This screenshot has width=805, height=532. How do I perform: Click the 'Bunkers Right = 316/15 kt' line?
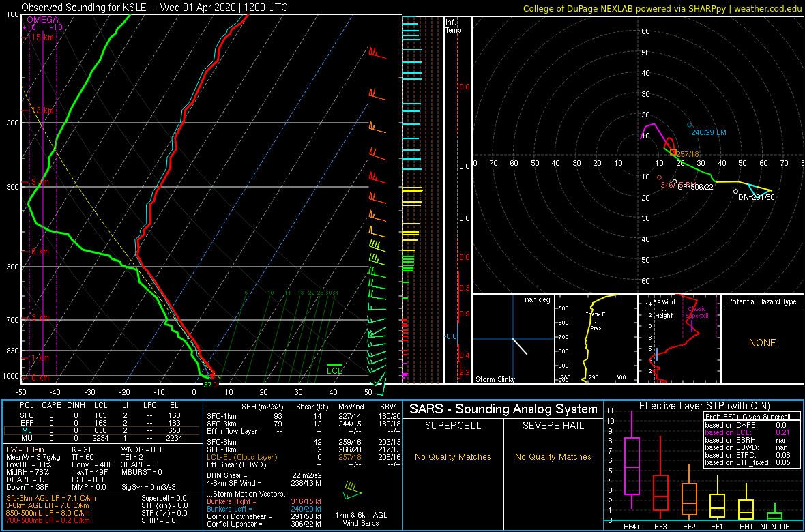264,501
